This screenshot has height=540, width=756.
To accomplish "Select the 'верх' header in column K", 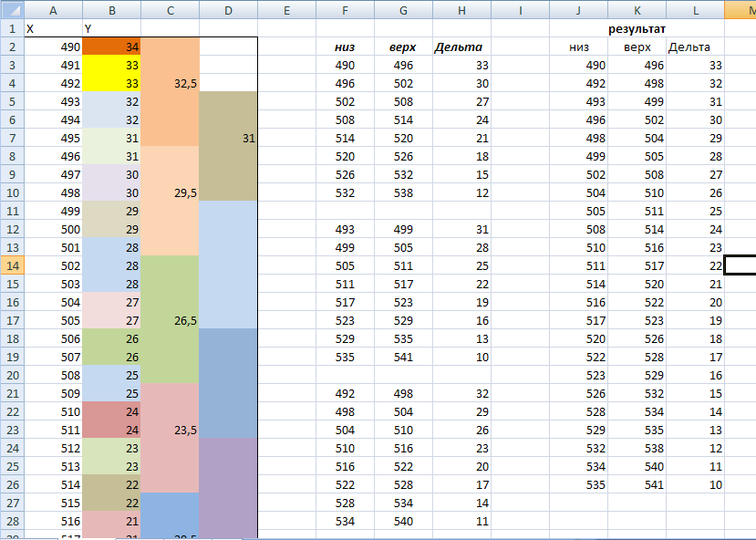I will tap(637, 47).
